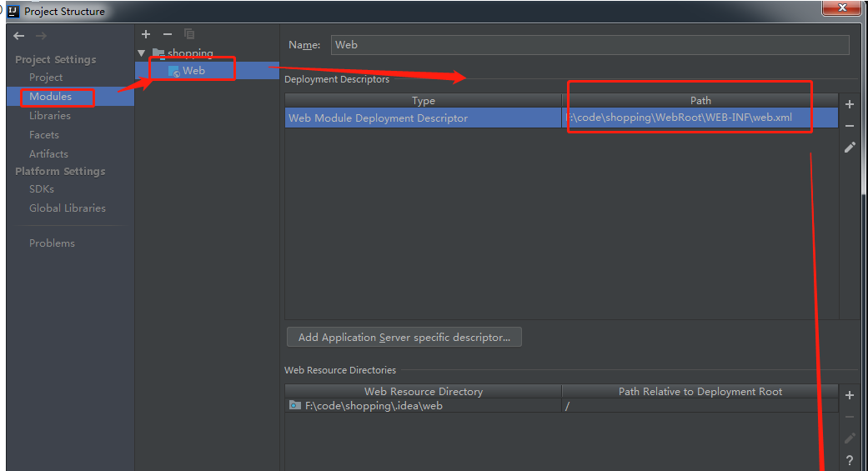Image resolution: width=868 pixels, height=471 pixels.
Task: Go back with the left arrow
Action: (x=19, y=36)
